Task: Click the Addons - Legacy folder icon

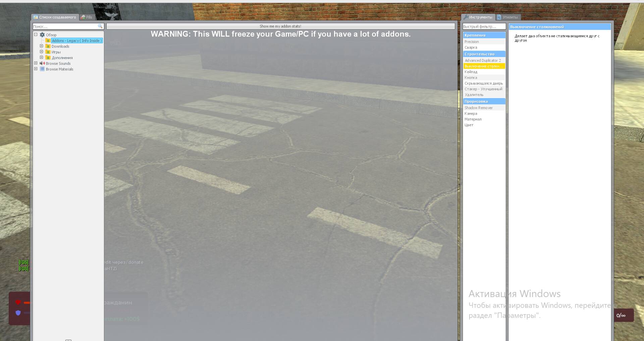Action: (48, 41)
